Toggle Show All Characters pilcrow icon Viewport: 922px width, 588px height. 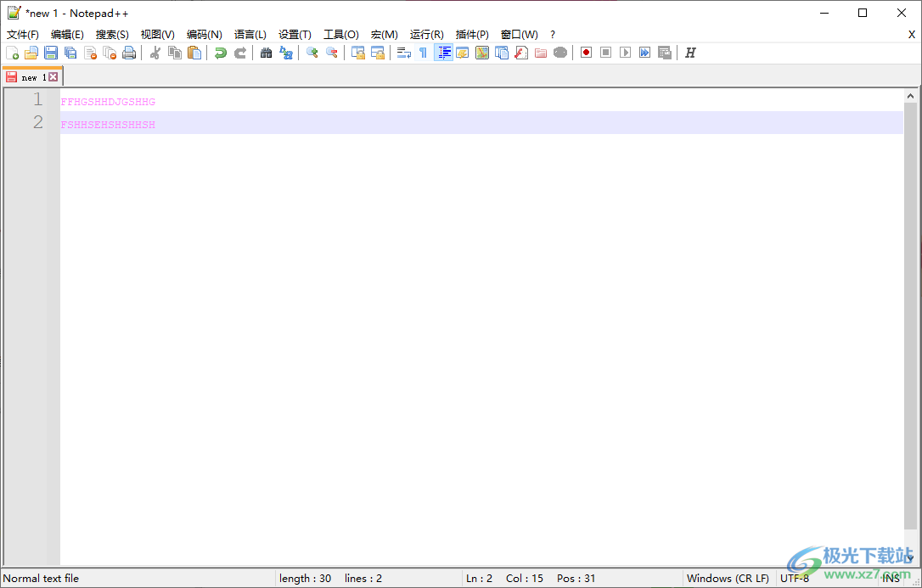click(x=424, y=52)
